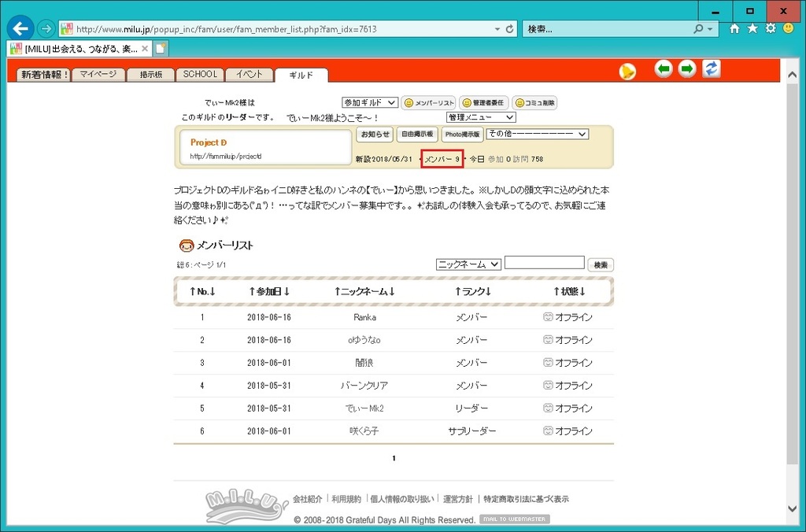This screenshot has height=532, width=806.
Task: Open browser Tools gear icon
Action: pyautogui.click(x=771, y=28)
